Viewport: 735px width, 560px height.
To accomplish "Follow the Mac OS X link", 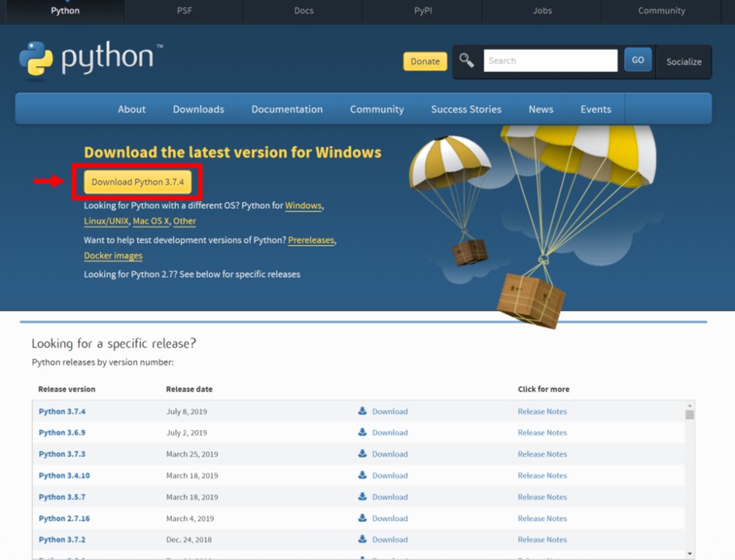I will click(150, 221).
